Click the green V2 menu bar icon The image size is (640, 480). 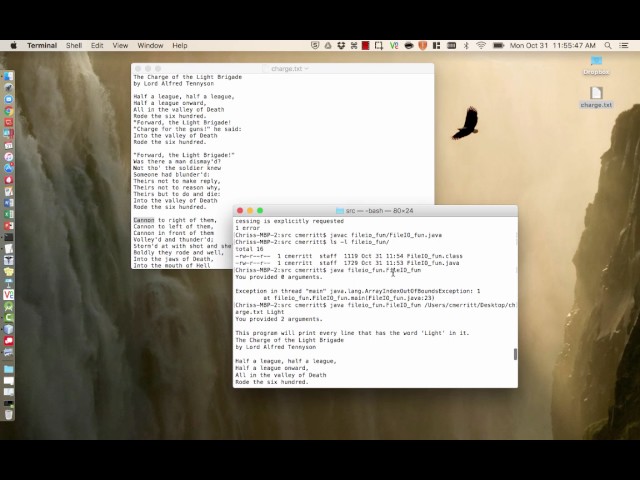click(393, 46)
